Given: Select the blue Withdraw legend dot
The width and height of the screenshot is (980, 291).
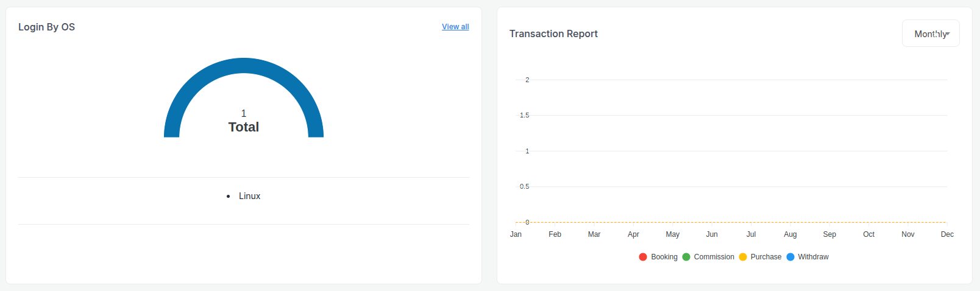Looking at the screenshot, I should coord(790,257).
